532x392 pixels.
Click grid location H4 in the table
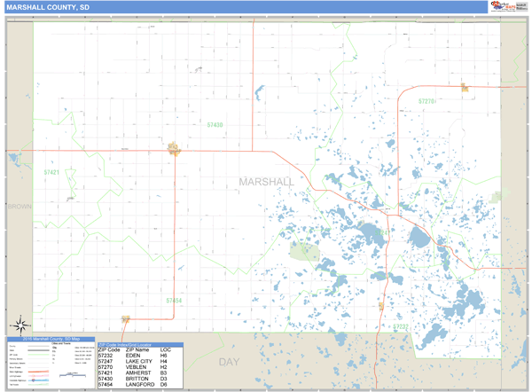(x=163, y=362)
